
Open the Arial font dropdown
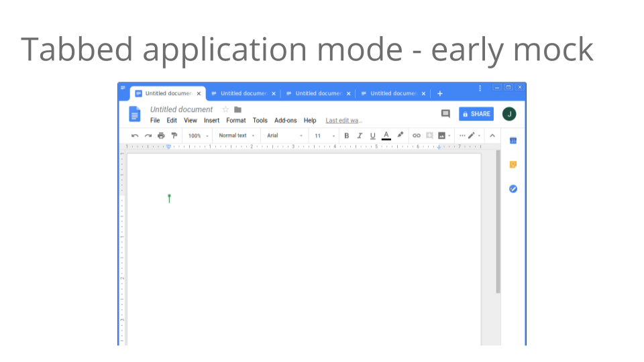pos(284,135)
